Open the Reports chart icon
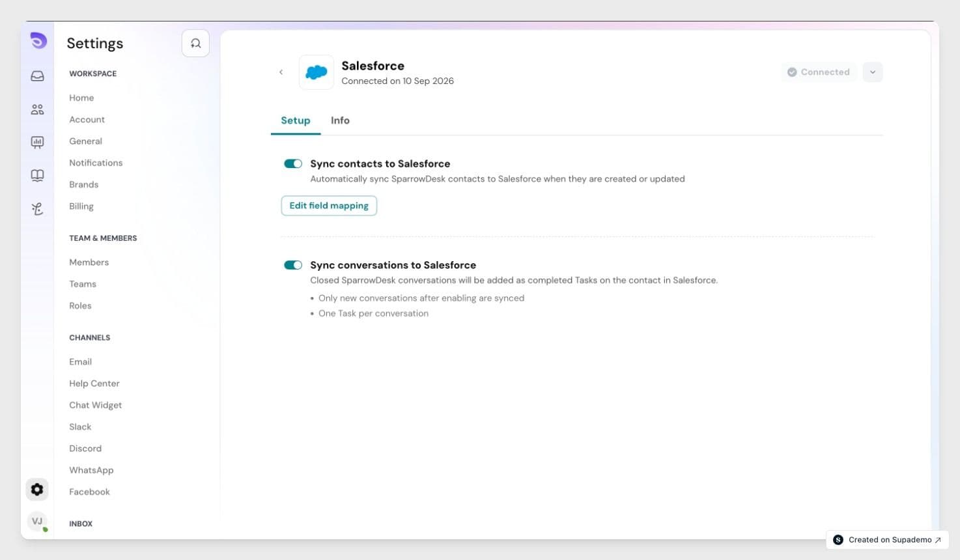 [38, 142]
